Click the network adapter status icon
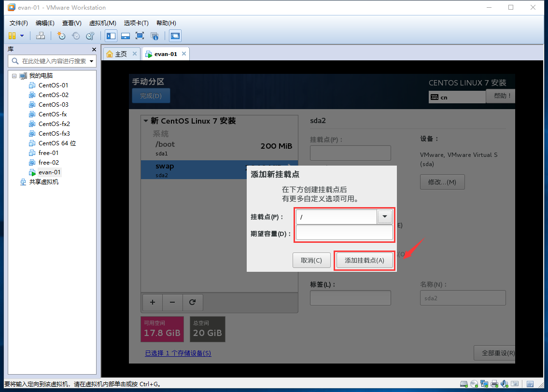The image size is (548, 392). [484, 384]
